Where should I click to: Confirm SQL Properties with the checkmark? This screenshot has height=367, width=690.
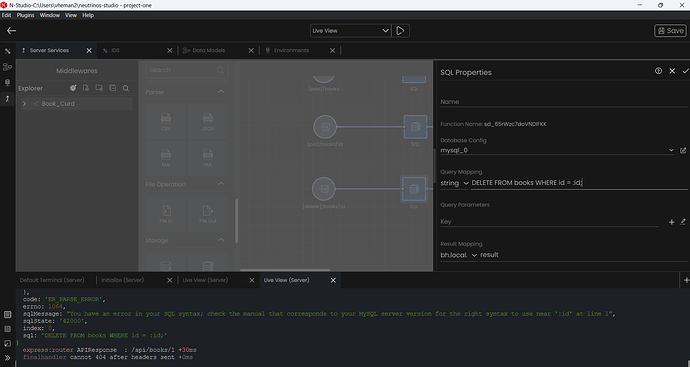pos(685,71)
